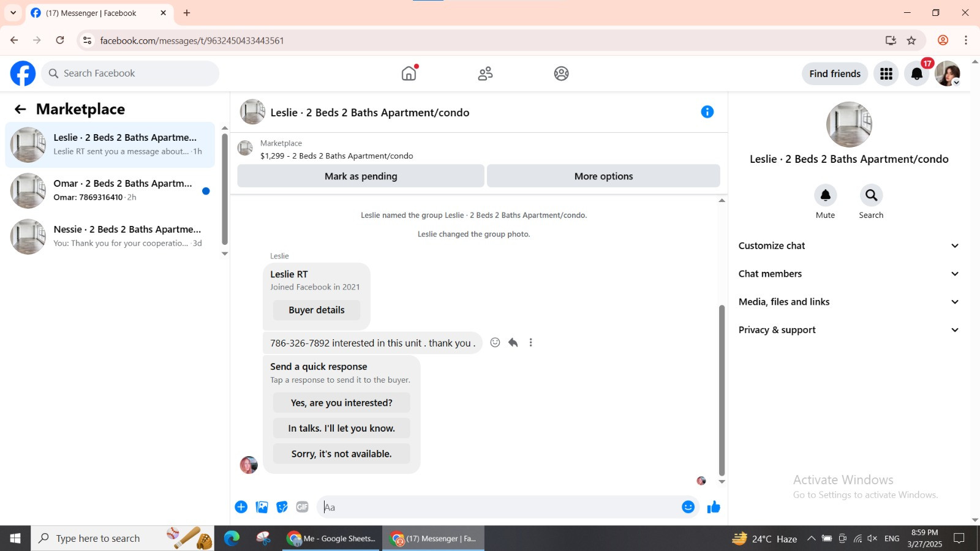Reply to the 786-326-7892 message

(x=513, y=343)
